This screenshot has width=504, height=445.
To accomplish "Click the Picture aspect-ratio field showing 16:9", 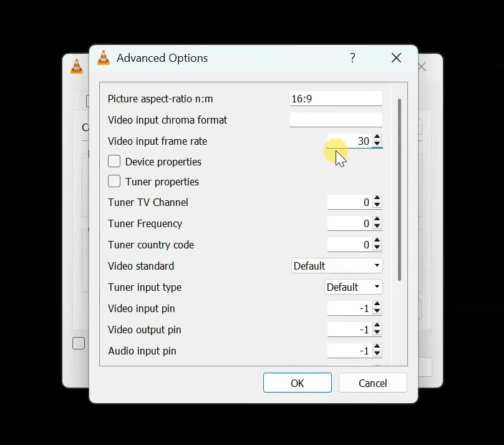I will 336,99.
